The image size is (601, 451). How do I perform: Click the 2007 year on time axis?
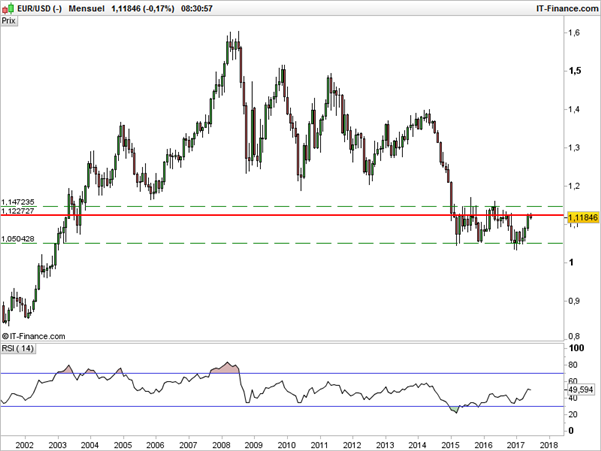pos(189,445)
